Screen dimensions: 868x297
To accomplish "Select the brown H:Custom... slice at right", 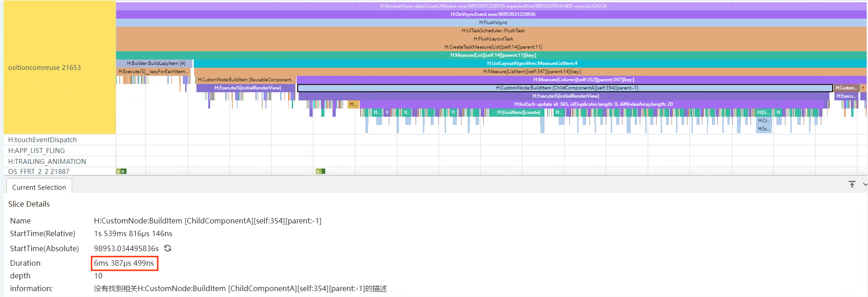I will [847, 88].
